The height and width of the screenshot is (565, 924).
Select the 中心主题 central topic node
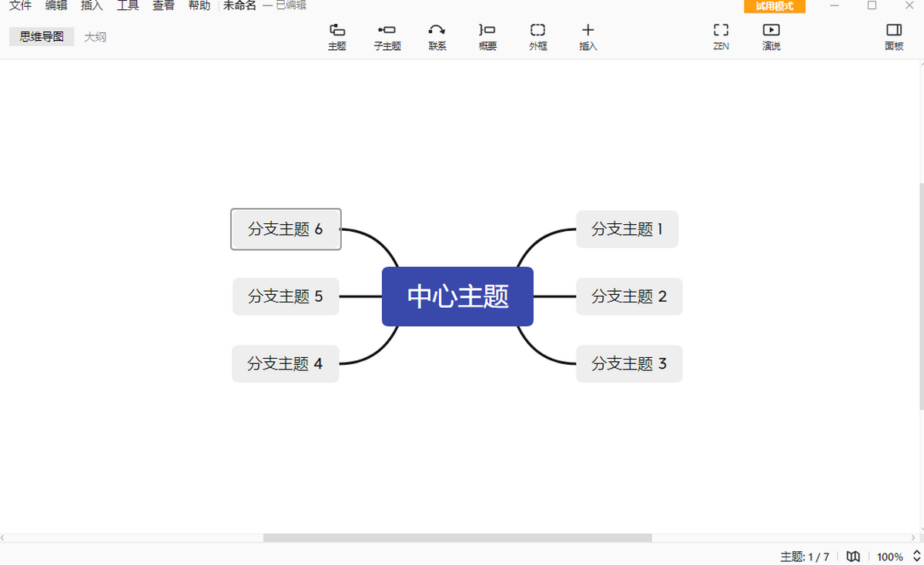457,296
